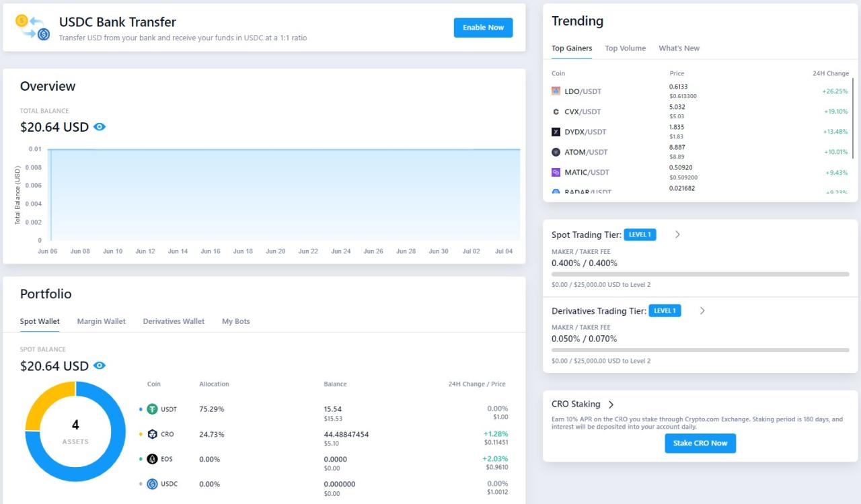Click the USDT coin icon in portfolio
861x504 pixels.
152,409
